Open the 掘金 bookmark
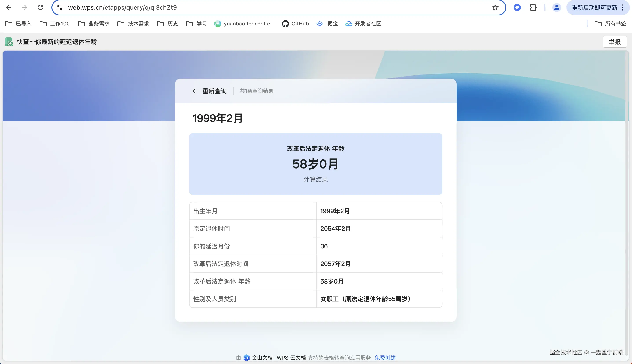Viewport: 632px width, 364px height. pos(327,24)
